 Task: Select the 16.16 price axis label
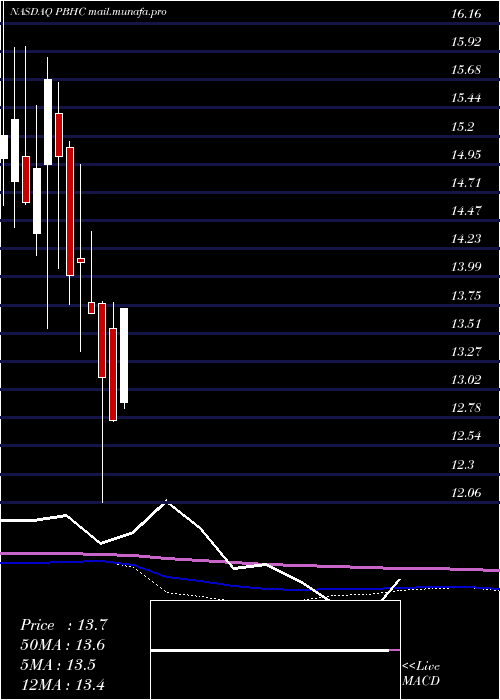tap(466, 14)
